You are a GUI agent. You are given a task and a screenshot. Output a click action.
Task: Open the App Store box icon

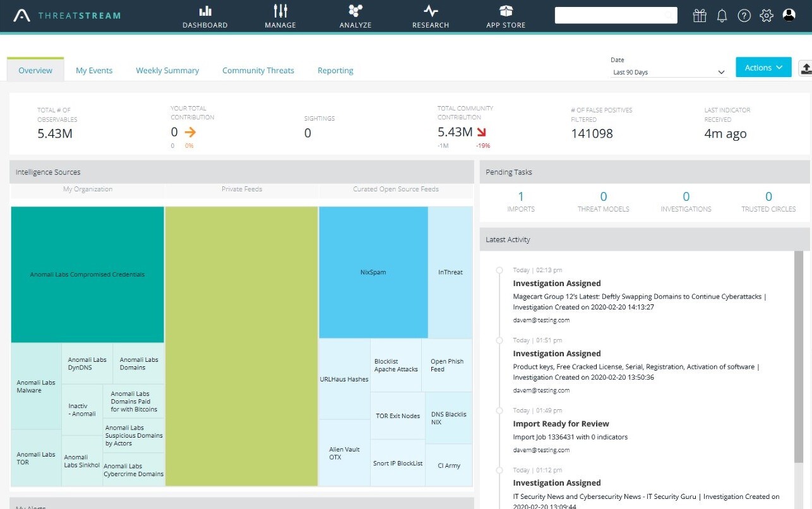click(506, 11)
